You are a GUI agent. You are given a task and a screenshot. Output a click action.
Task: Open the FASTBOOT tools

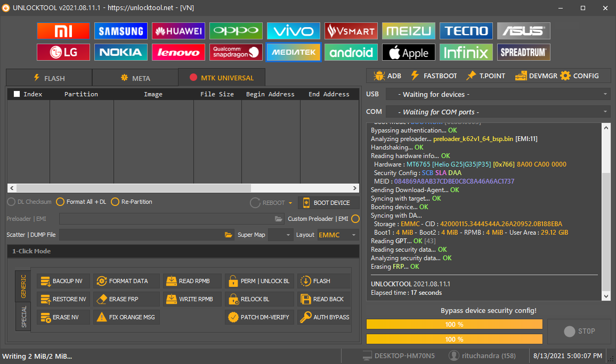[x=434, y=76]
